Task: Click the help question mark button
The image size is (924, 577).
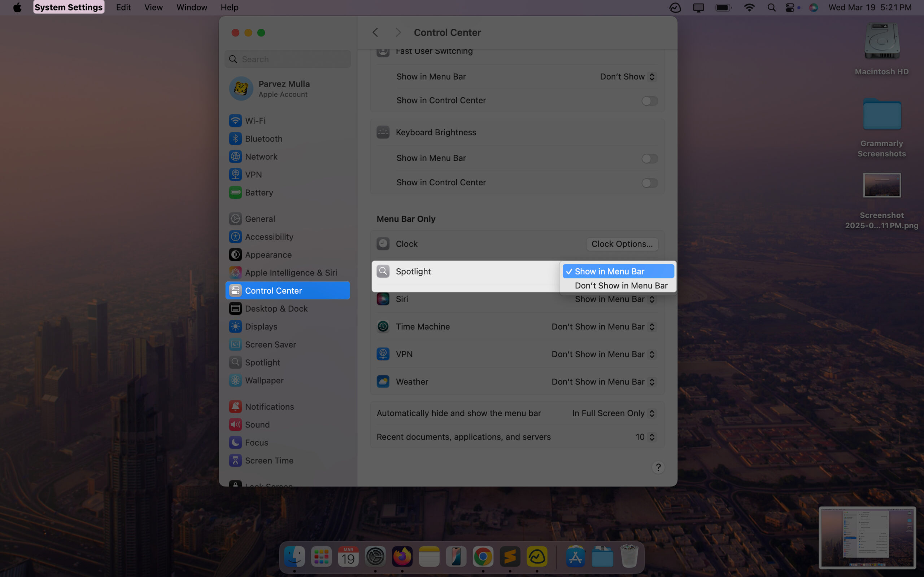Action: pyautogui.click(x=658, y=467)
